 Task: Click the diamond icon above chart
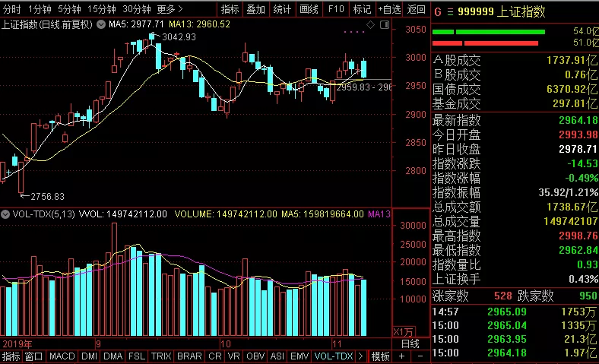[x=370, y=25]
